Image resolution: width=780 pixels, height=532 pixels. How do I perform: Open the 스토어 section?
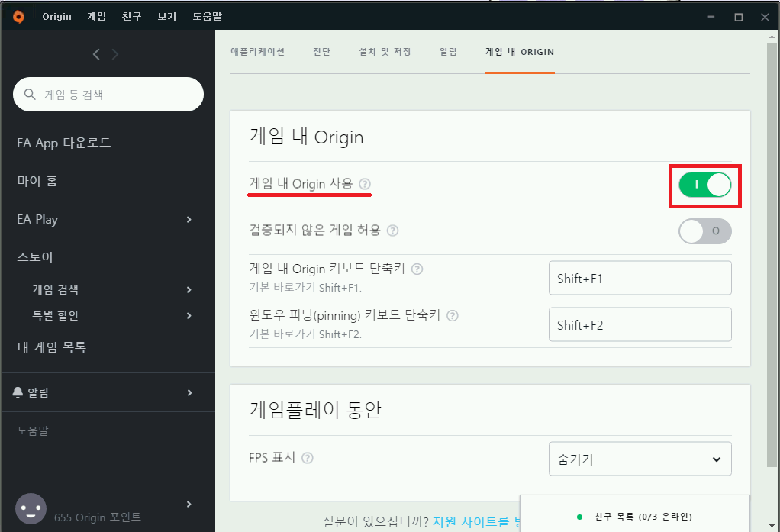35,256
